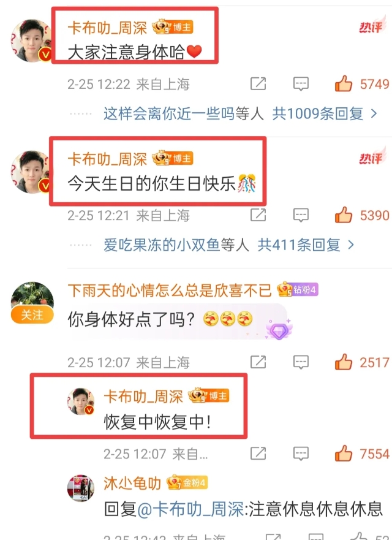Open reply bubble on the 2517-like comment
The height and width of the screenshot is (540, 392).
(x=301, y=362)
